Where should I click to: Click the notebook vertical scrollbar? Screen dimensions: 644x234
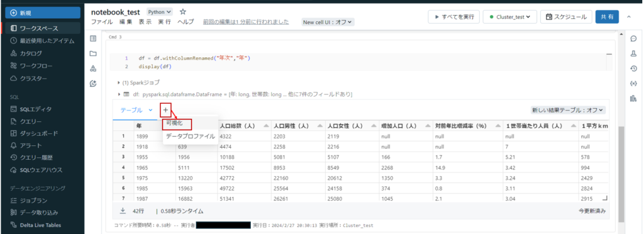click(621, 172)
